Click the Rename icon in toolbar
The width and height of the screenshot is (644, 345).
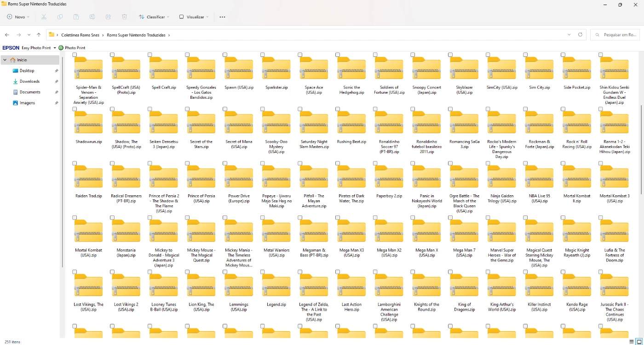click(92, 17)
